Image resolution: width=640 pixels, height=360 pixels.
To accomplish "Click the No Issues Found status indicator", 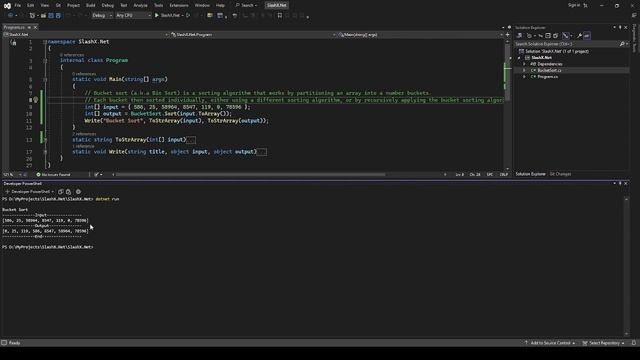I will pyautogui.click(x=53, y=175).
